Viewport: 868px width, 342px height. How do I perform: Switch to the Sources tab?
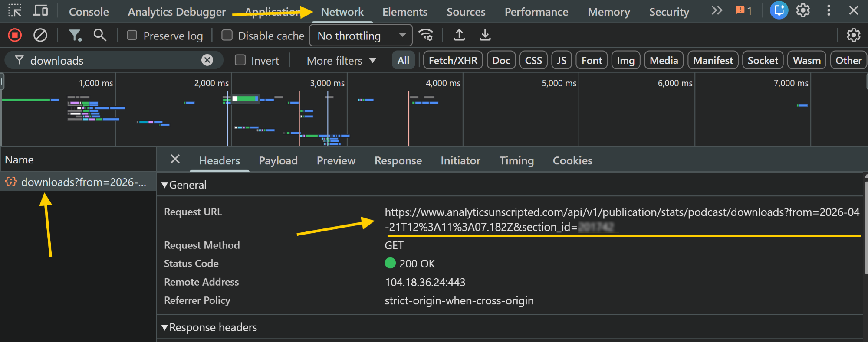[x=466, y=12]
